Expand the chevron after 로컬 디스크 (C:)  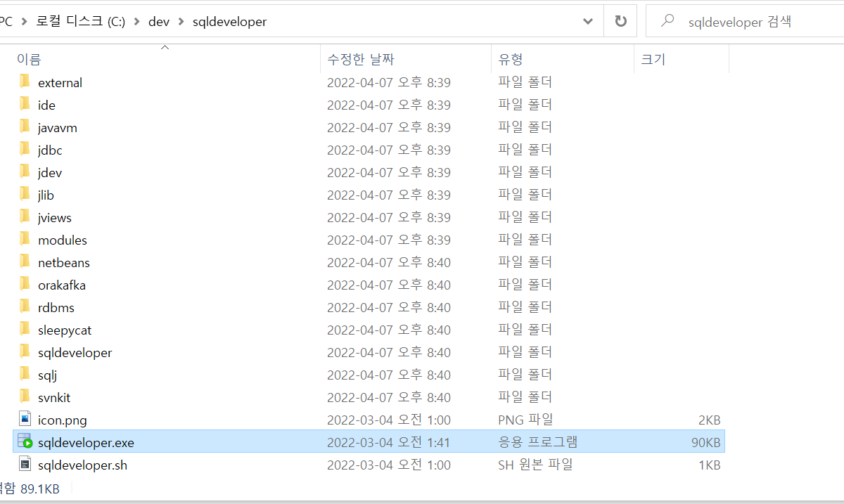136,22
